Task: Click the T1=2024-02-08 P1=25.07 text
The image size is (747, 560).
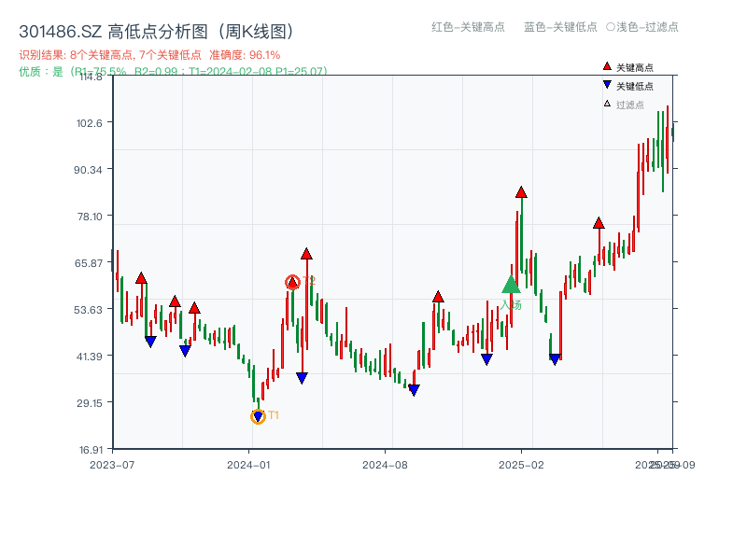Action: (255, 69)
